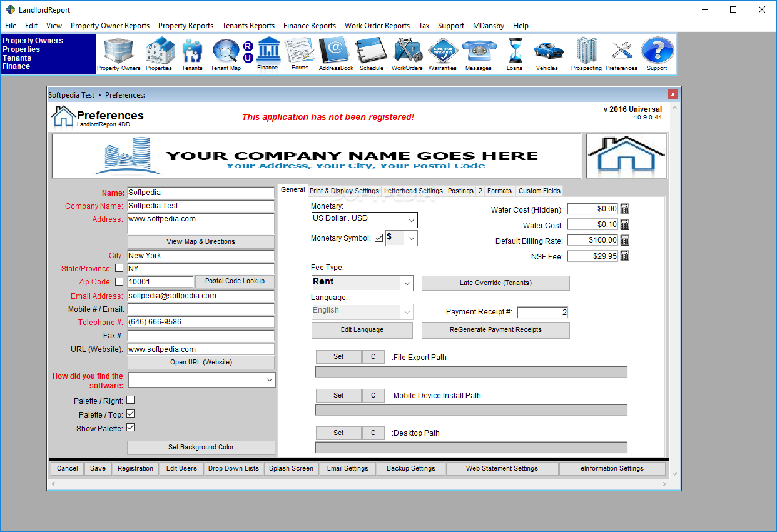777x532 pixels.
Task: Open calculator beside NSF Fee
Action: 625,256
